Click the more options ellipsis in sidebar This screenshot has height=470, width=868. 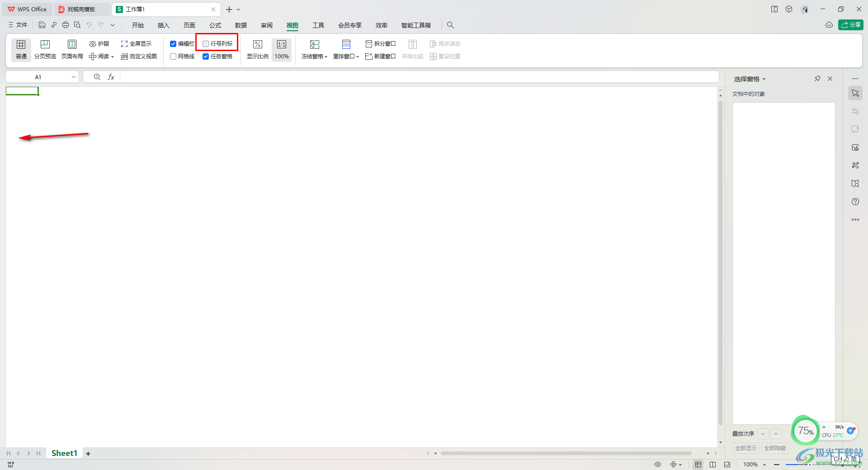[855, 220]
